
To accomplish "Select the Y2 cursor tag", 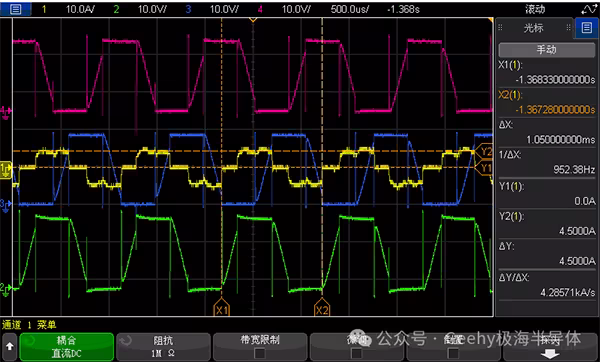I will click(x=484, y=152).
